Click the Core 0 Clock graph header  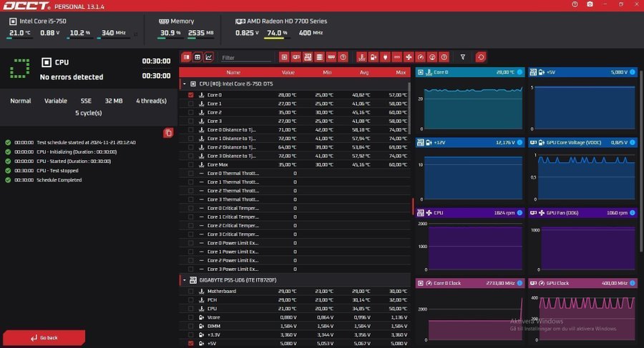(470, 283)
